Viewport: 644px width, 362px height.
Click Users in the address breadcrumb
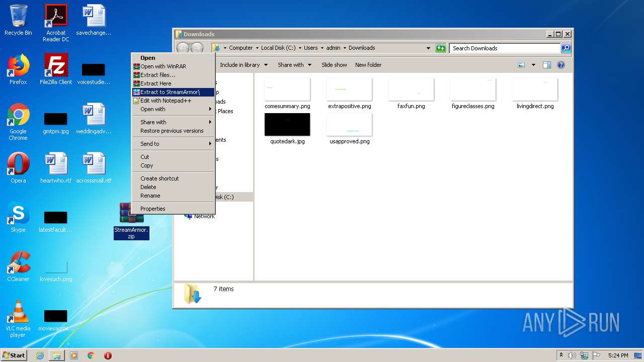[x=310, y=48]
